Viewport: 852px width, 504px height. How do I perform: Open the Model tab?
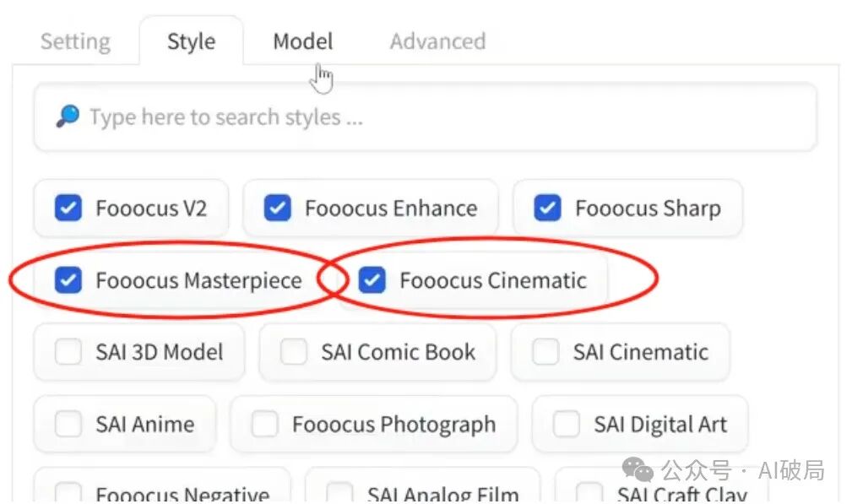(x=302, y=41)
